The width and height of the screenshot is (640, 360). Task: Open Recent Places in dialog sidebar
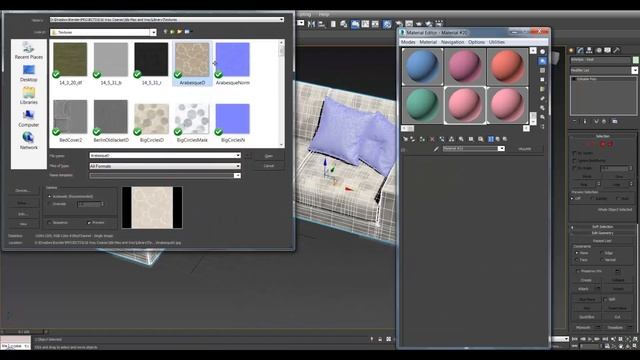click(29, 51)
